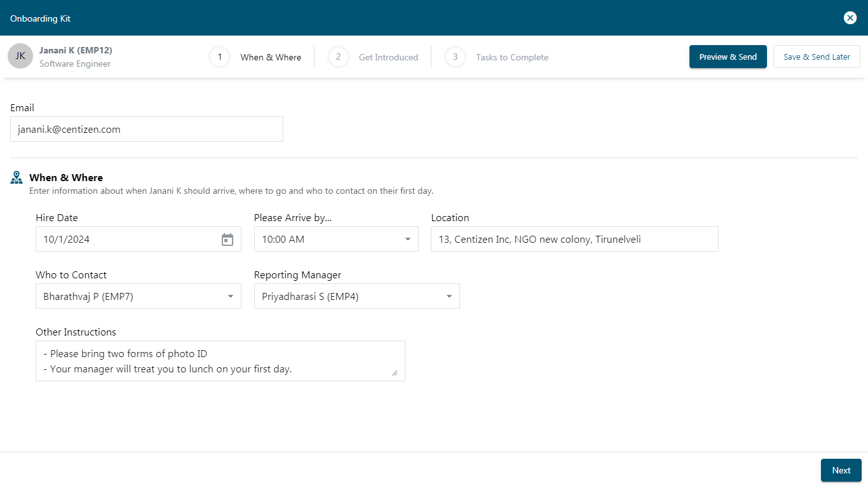The width and height of the screenshot is (868, 488).
Task: Click the Please Arrive by... label
Action: click(293, 218)
